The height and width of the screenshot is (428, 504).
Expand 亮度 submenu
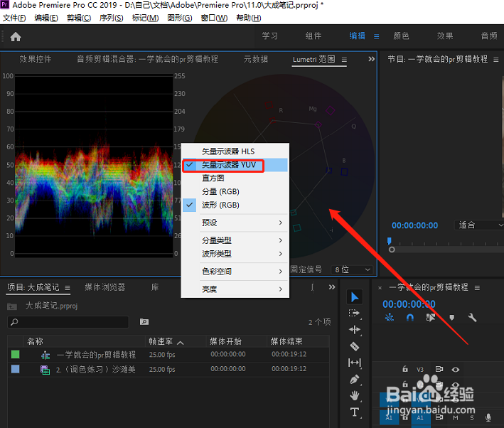pos(235,289)
